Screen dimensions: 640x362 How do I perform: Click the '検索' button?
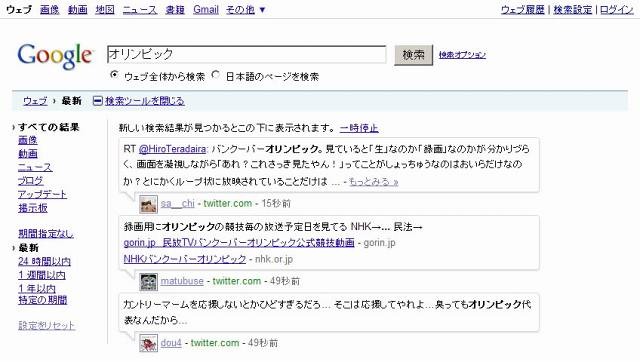point(413,55)
